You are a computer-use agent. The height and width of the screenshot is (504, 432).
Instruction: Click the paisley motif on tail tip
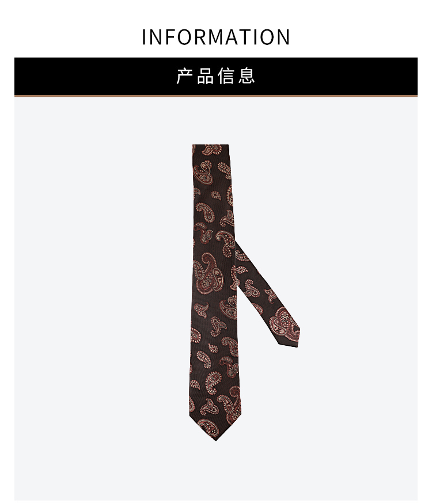click(284, 322)
